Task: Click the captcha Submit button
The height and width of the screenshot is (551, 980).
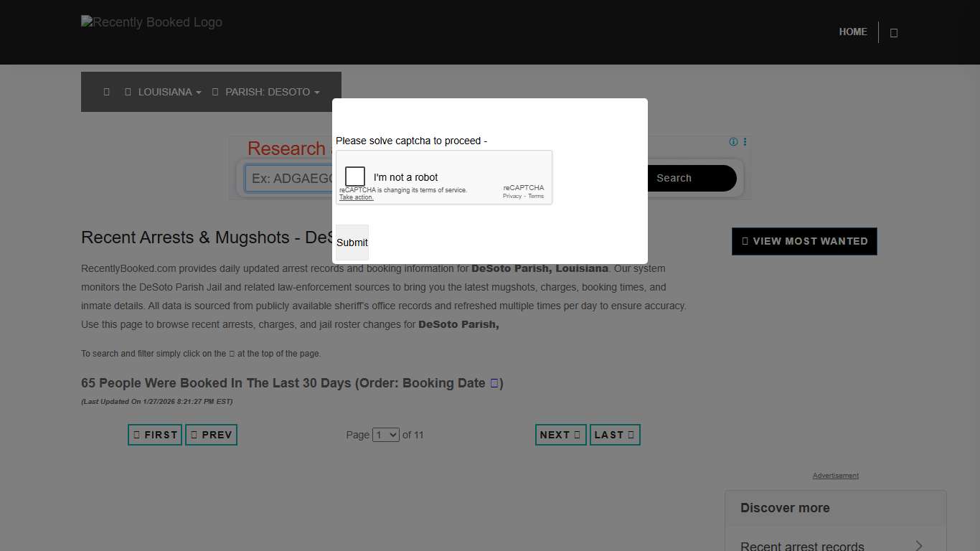Action: pos(352,242)
